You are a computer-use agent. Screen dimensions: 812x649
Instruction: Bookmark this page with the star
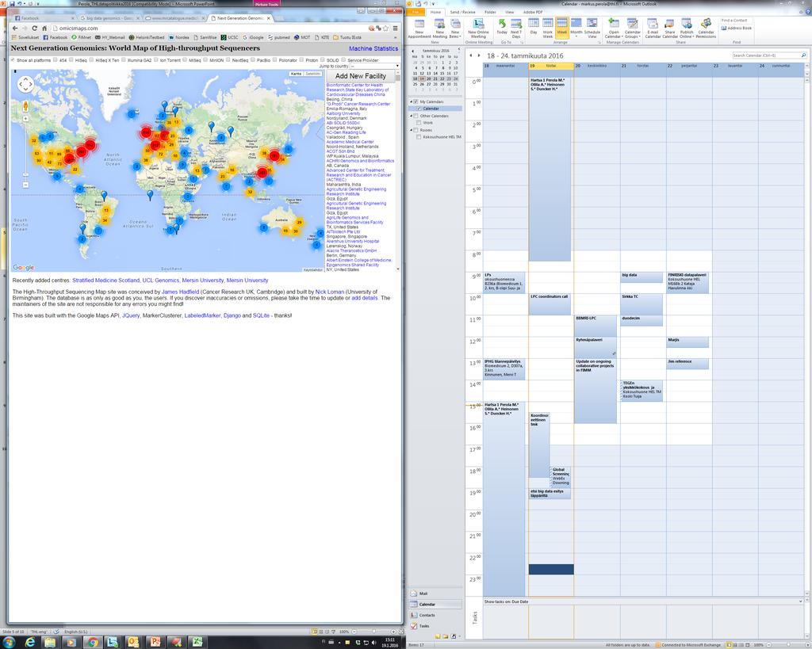click(x=386, y=28)
